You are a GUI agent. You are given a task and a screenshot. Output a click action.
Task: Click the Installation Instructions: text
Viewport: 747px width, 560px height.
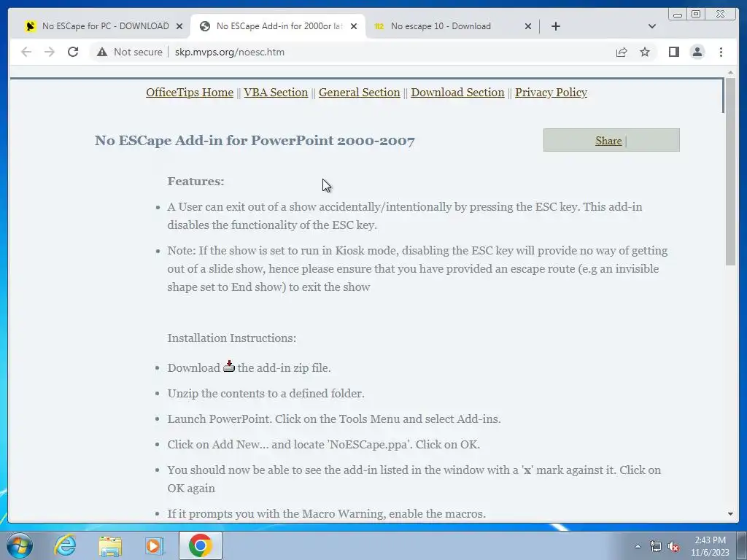(x=231, y=338)
